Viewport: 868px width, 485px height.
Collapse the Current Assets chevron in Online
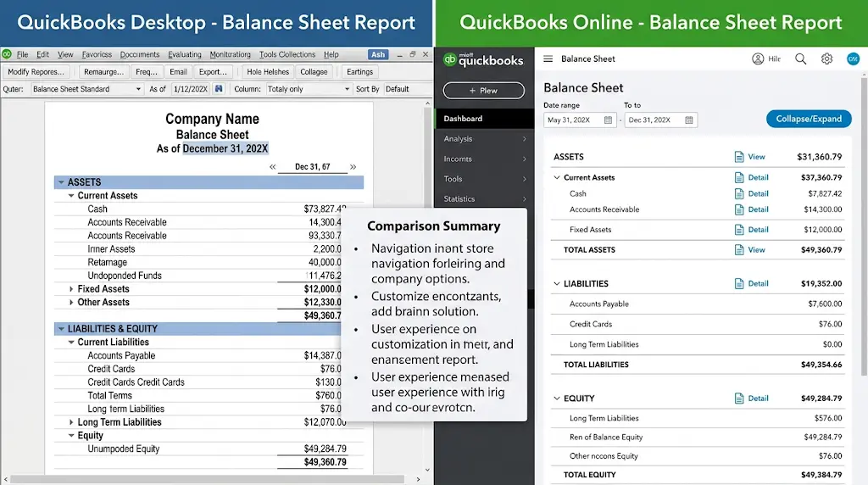pos(557,178)
